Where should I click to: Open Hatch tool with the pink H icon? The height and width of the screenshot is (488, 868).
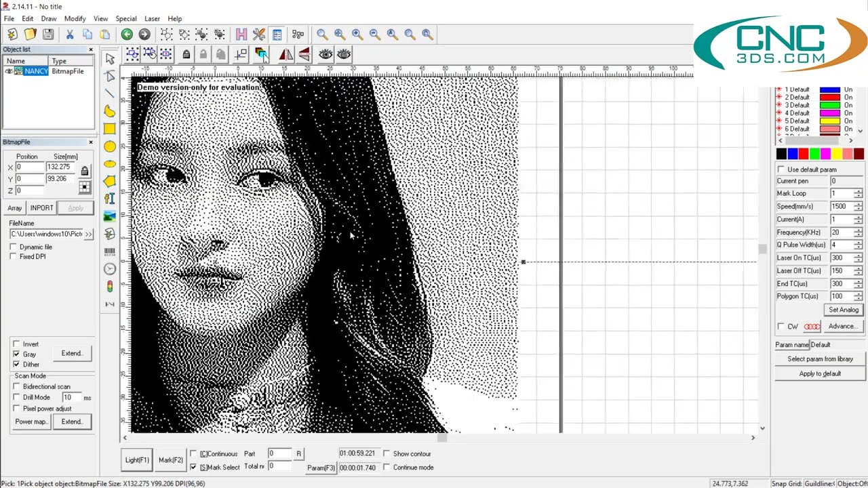(x=241, y=34)
